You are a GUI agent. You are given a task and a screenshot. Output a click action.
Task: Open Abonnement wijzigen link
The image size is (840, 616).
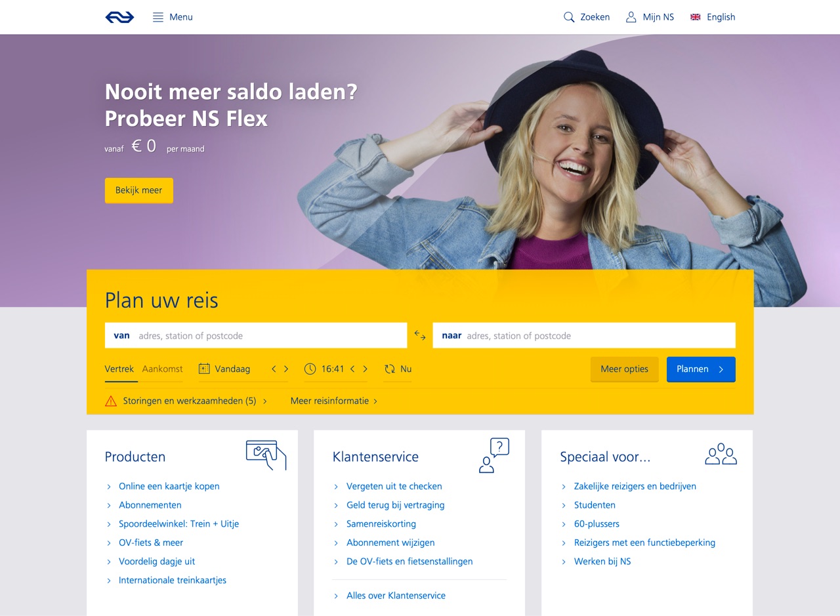[390, 543]
